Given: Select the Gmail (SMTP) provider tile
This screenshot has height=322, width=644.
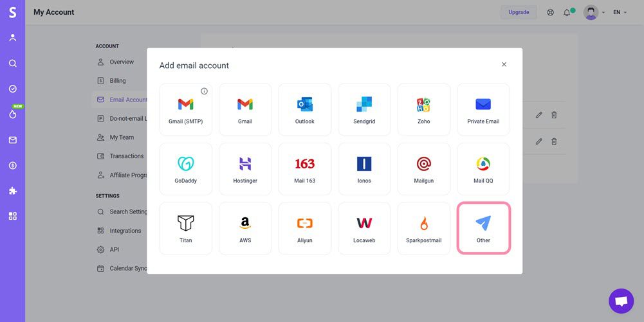Looking at the screenshot, I should pos(185,109).
